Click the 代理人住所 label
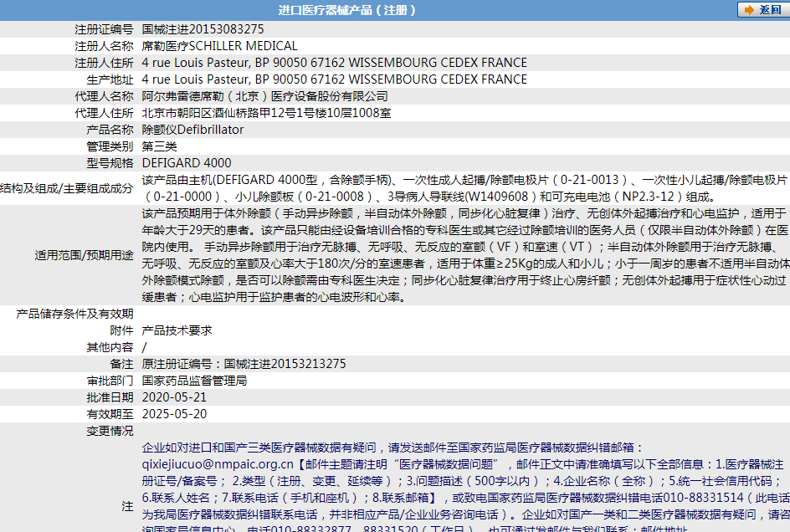Image resolution: width=790 pixels, height=532 pixels. [x=104, y=113]
